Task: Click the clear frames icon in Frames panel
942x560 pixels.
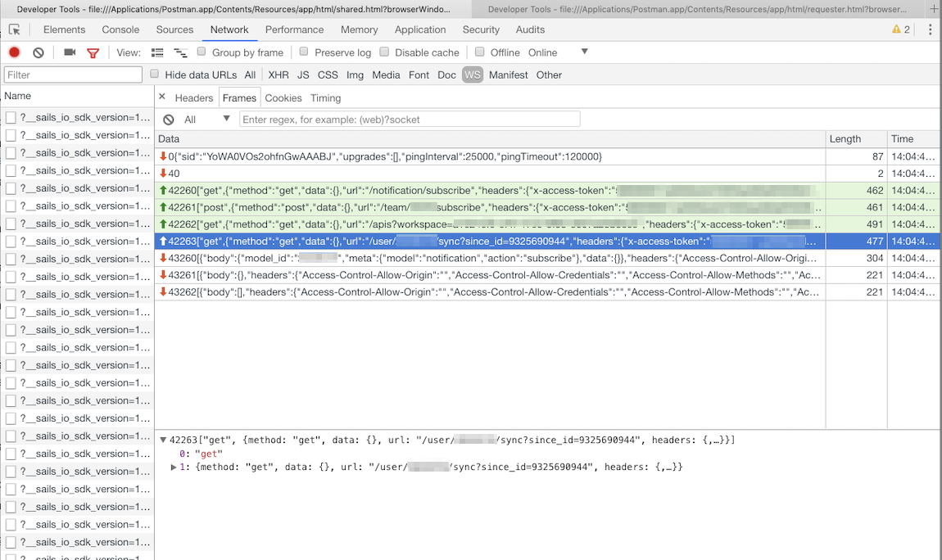Action: tap(169, 118)
